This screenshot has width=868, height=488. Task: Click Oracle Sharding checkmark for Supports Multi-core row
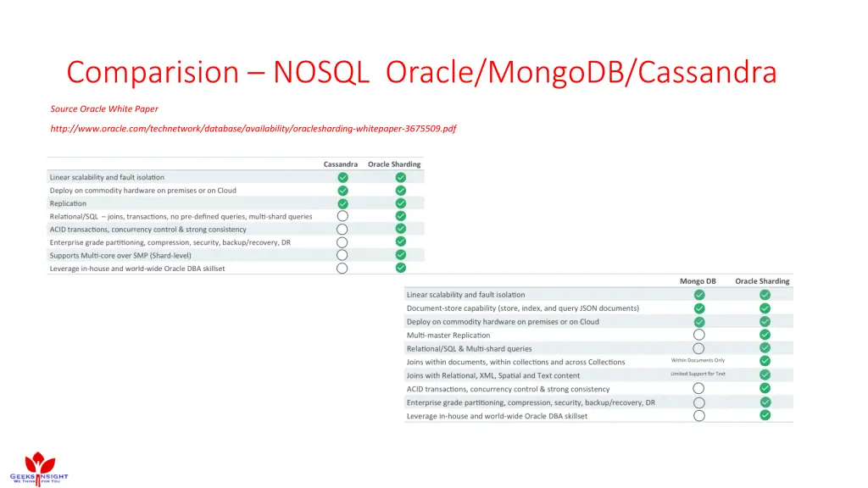click(x=401, y=254)
